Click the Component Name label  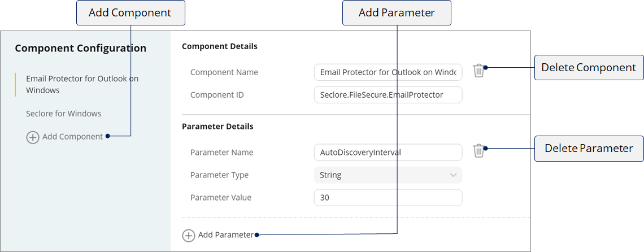224,72
